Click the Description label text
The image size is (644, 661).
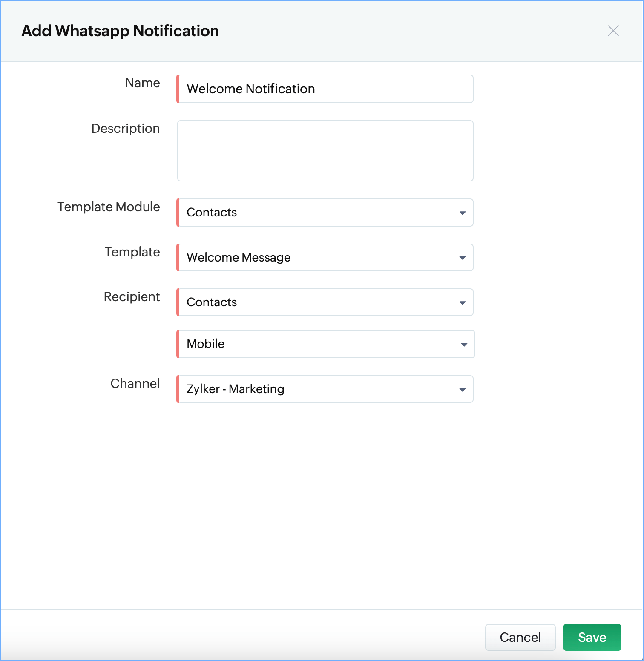pos(126,129)
